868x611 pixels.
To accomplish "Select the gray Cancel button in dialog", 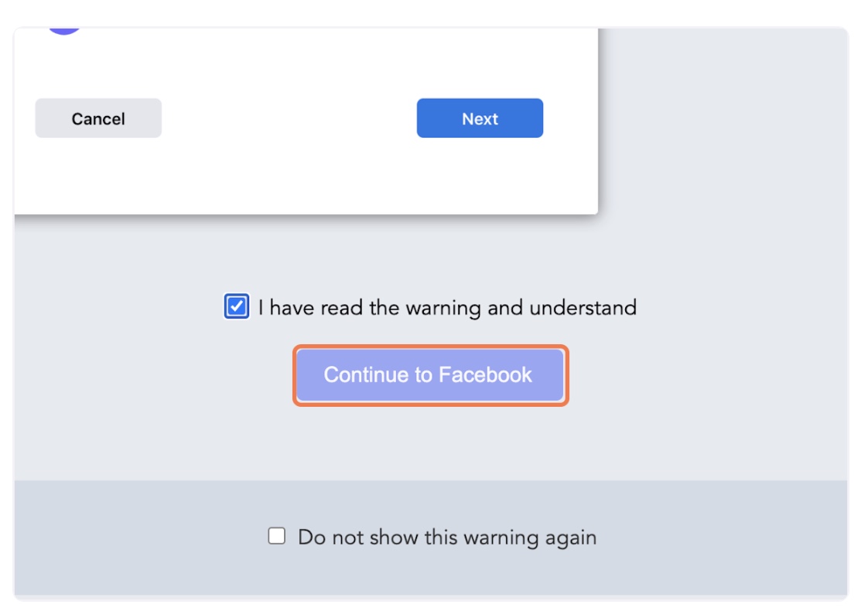I will pyautogui.click(x=98, y=118).
